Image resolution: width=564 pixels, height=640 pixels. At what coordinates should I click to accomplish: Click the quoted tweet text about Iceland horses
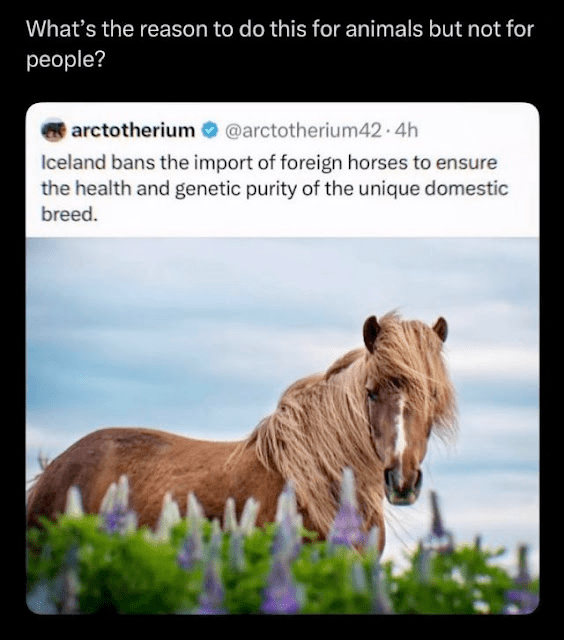tap(275, 188)
